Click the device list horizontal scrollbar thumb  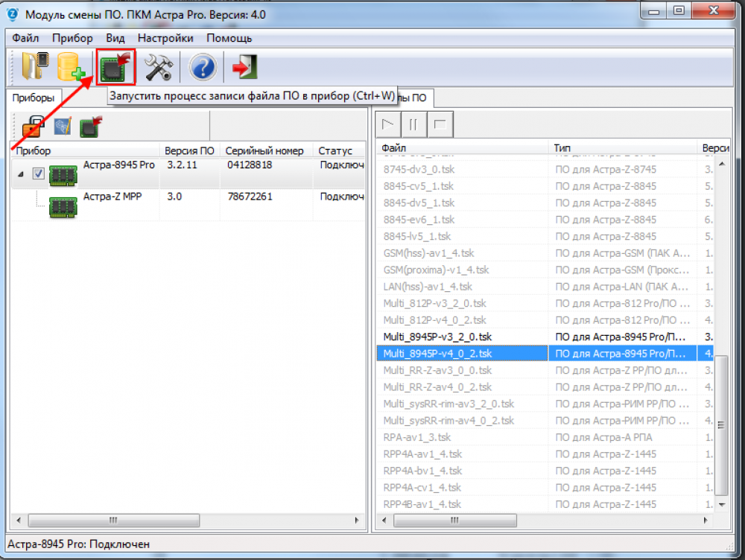point(113,520)
